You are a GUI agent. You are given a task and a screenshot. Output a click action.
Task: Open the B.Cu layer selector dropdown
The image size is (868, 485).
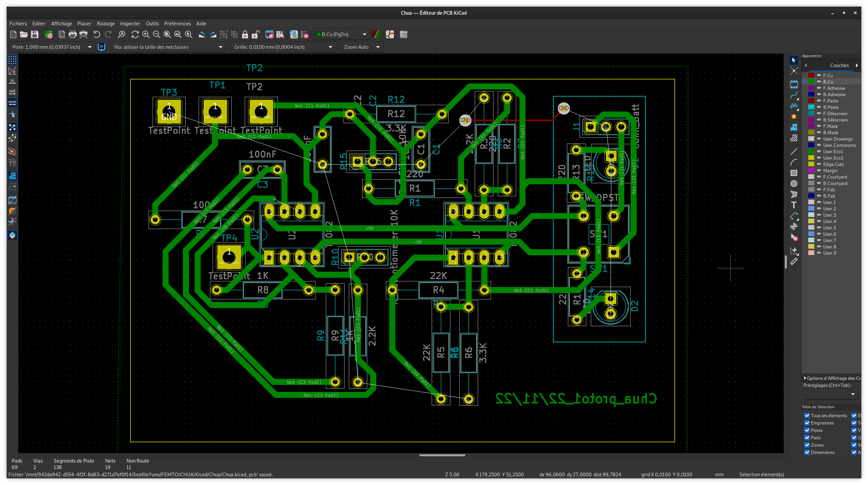[341, 34]
